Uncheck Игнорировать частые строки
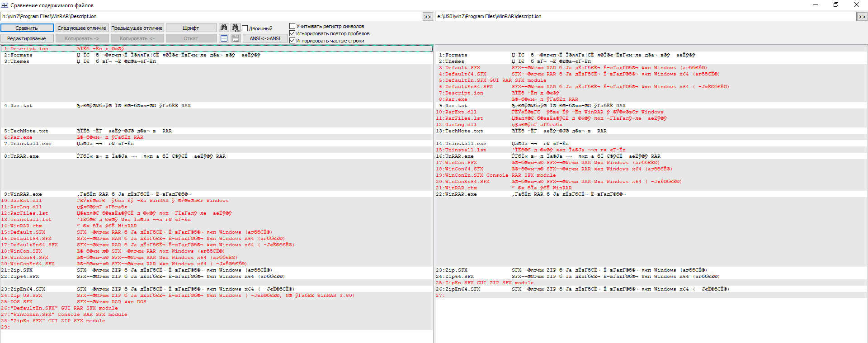 (292, 41)
